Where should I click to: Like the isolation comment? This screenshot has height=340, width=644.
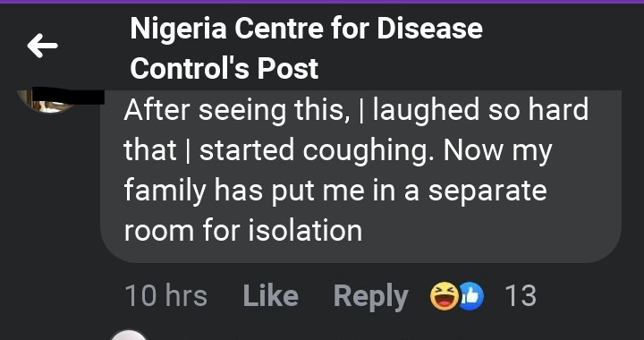click(271, 296)
